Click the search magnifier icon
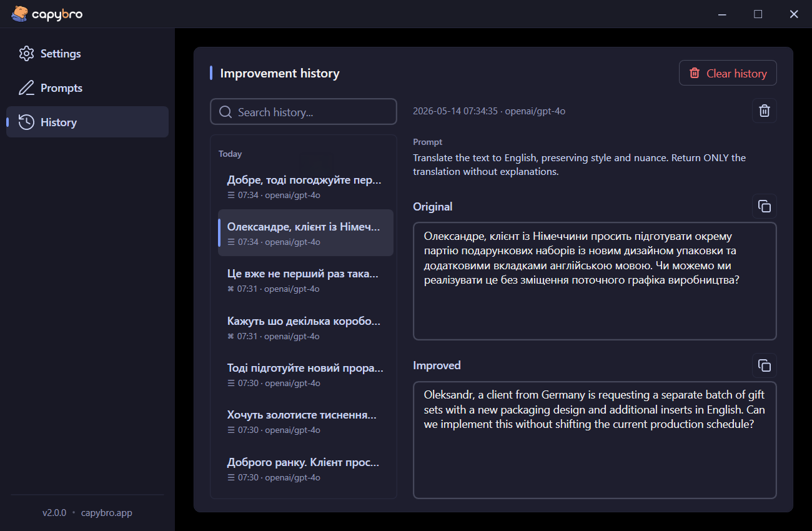The width and height of the screenshot is (812, 531). coord(225,112)
